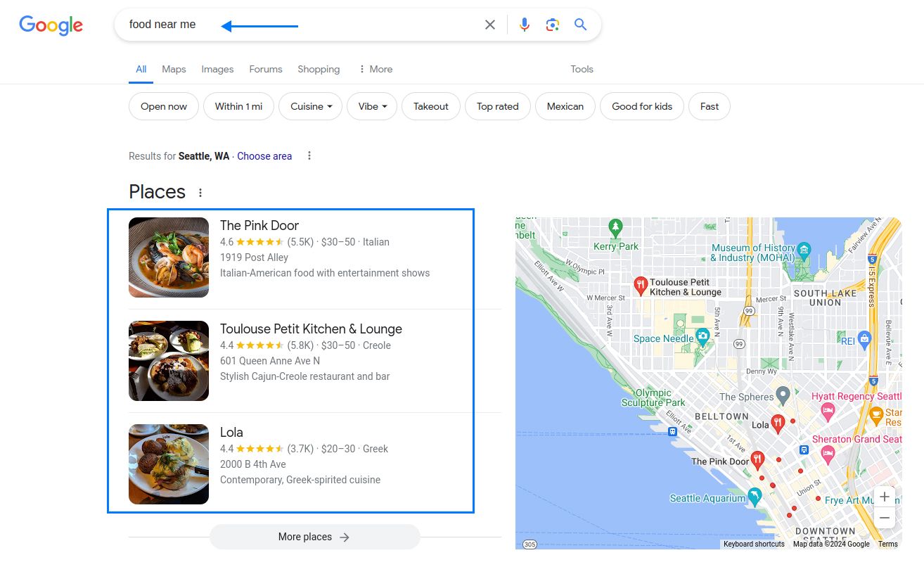
Task: Click REI shopping pin on map
Action: tap(865, 340)
